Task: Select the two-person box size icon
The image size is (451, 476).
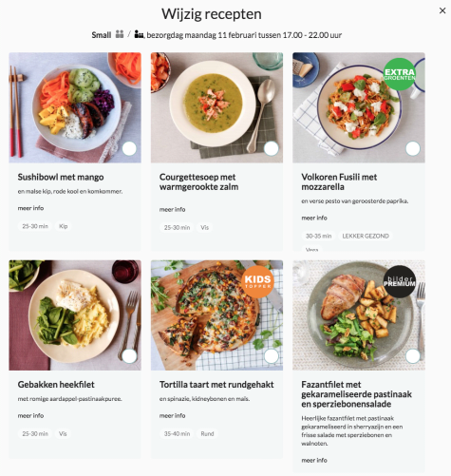Action: click(120, 34)
